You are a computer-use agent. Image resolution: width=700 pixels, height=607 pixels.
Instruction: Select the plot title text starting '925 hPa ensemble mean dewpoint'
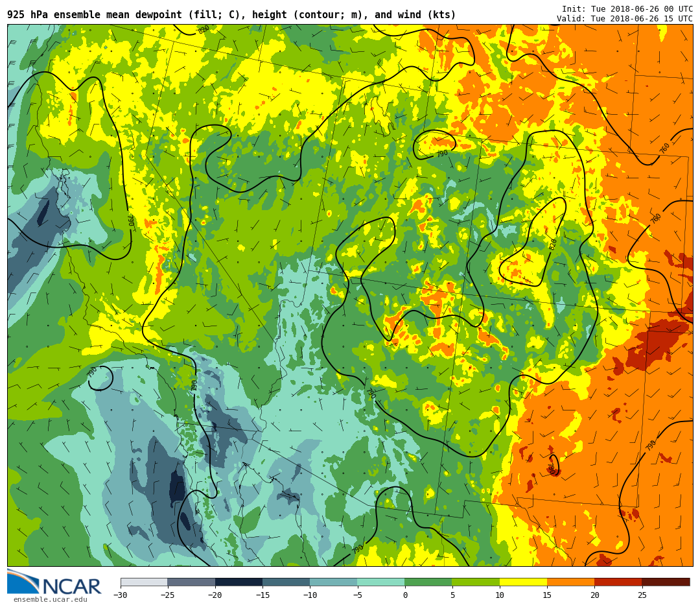pyautogui.click(x=231, y=15)
